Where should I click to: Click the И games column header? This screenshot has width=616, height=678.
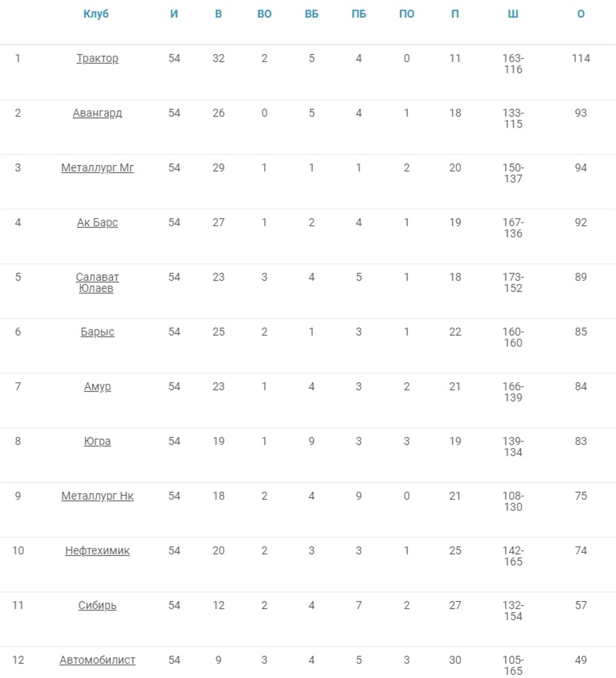[x=174, y=14]
